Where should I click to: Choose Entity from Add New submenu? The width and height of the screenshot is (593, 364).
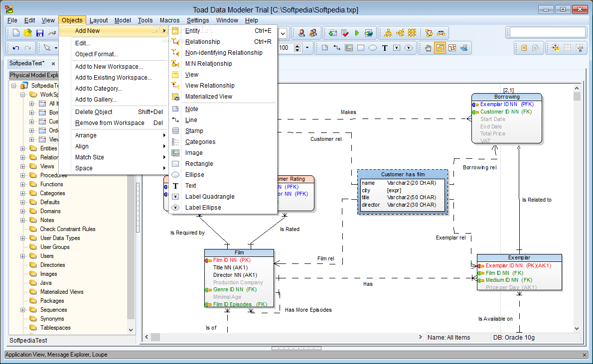point(223,30)
